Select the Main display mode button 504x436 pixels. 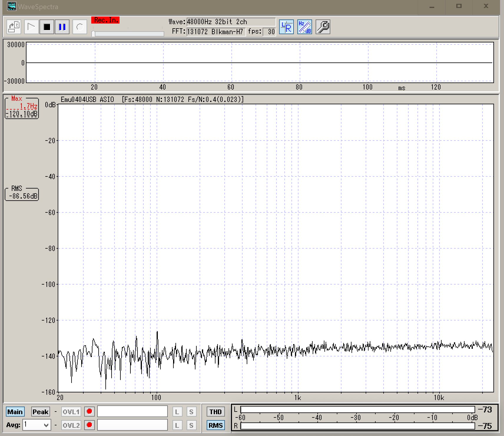tap(15, 412)
